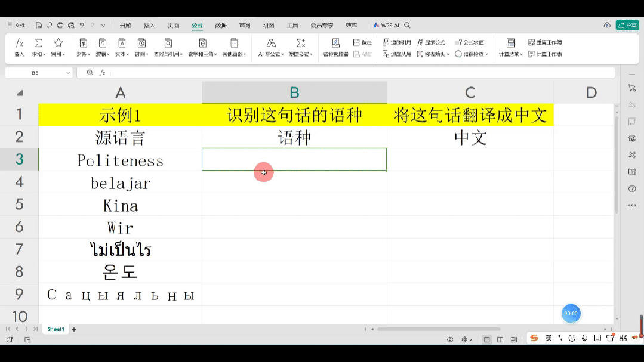Open the commonly used functions star icon

click(58, 43)
